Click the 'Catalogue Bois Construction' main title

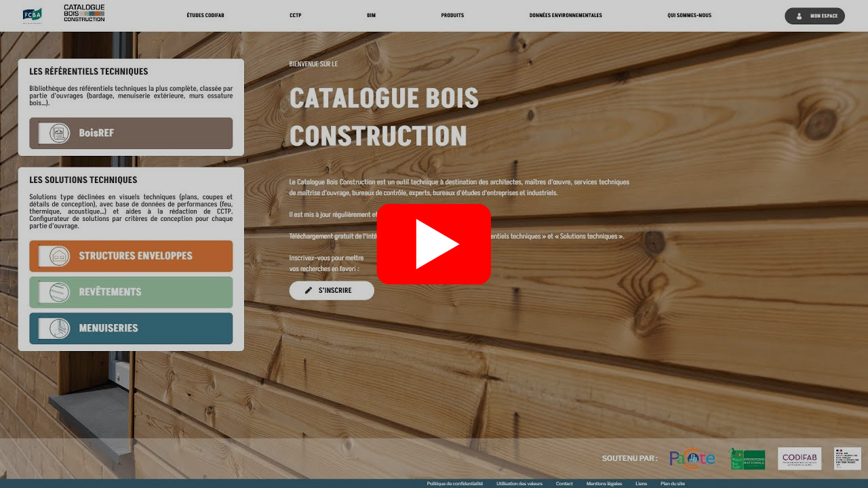[x=384, y=117]
